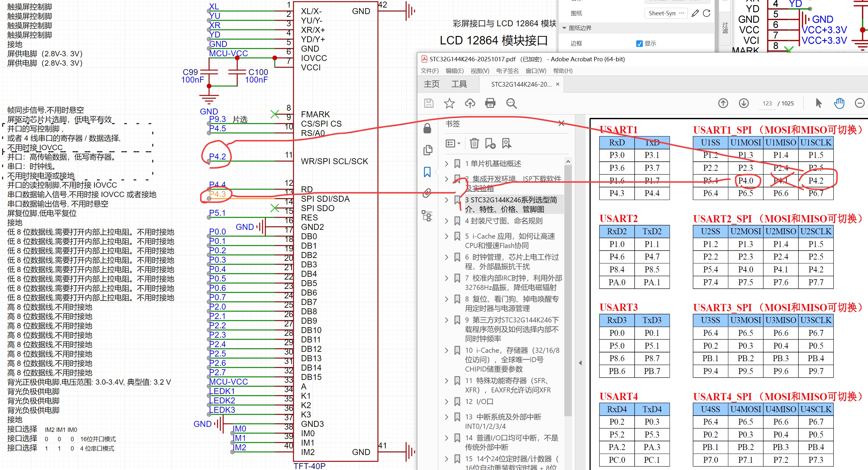
Task: Open bookmark 4 封装尺寸图、命名规则
Action: pos(503,221)
